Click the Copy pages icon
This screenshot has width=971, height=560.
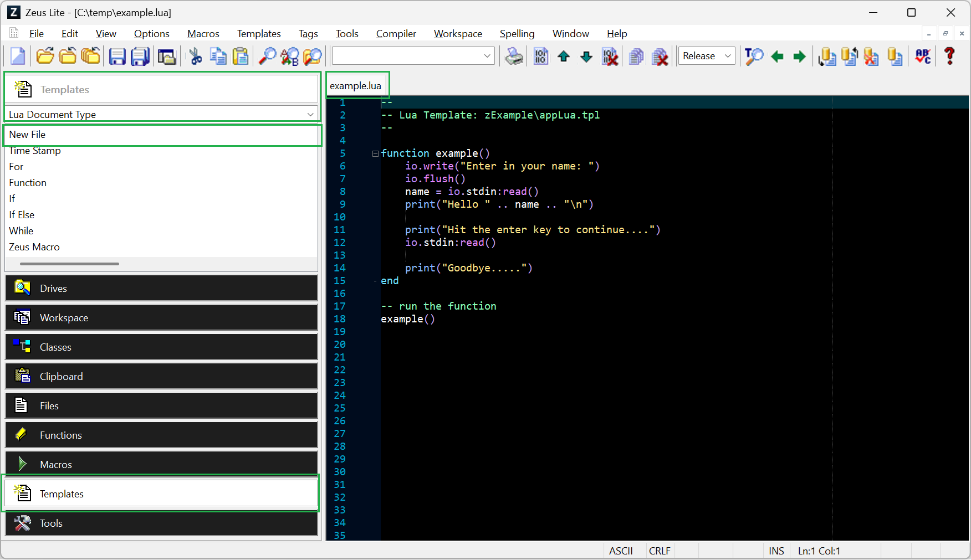pos(218,56)
